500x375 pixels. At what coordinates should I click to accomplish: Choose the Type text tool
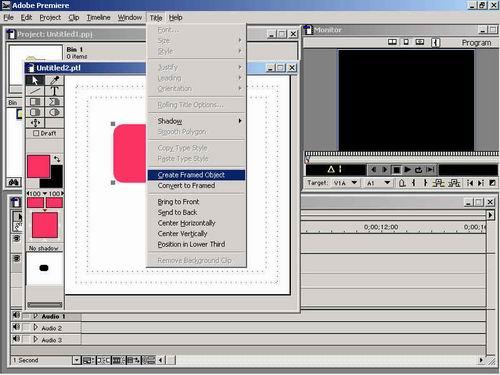pos(54,91)
